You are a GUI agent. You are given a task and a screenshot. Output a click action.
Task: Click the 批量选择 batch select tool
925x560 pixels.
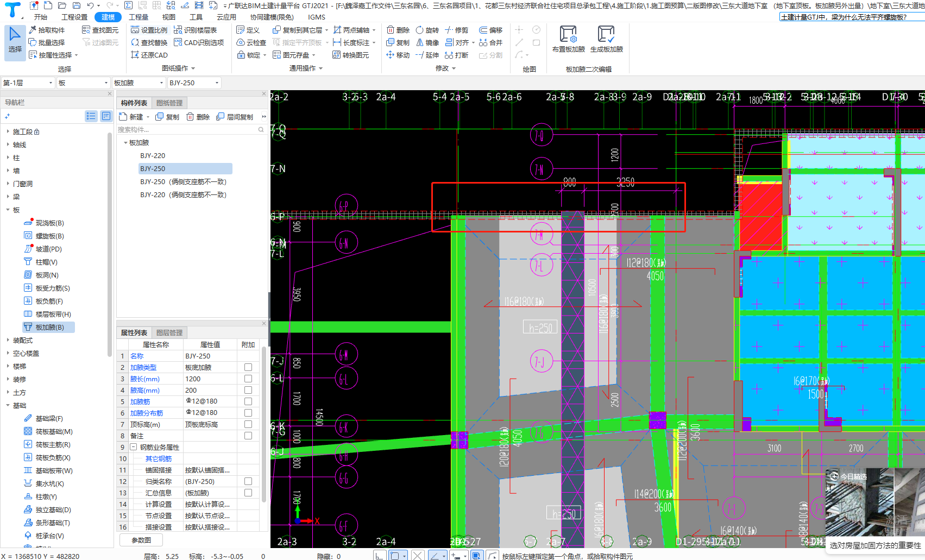pyautogui.click(x=47, y=42)
